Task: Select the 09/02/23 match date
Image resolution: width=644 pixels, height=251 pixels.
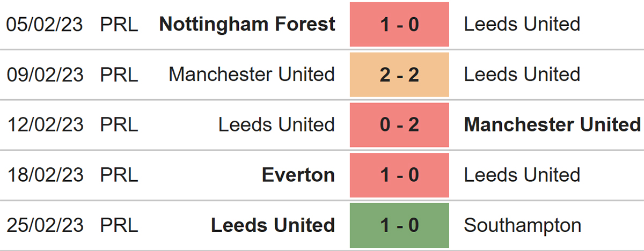Action: pos(45,75)
